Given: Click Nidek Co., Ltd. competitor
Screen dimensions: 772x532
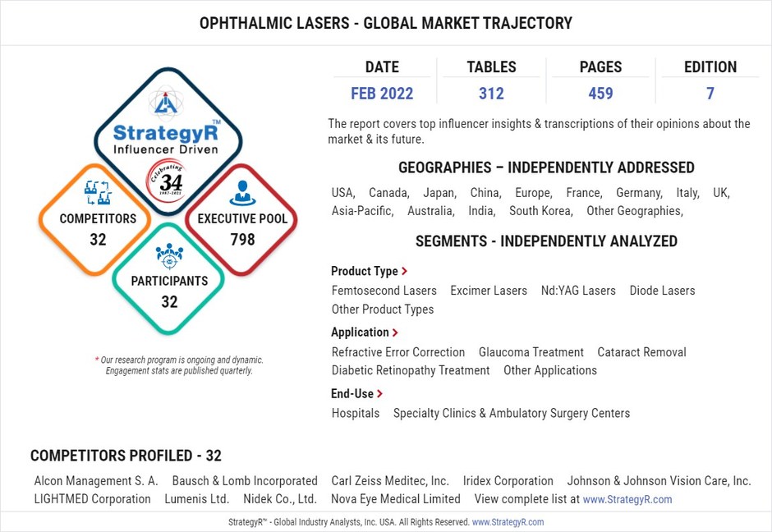Looking at the screenshot, I should [280, 499].
